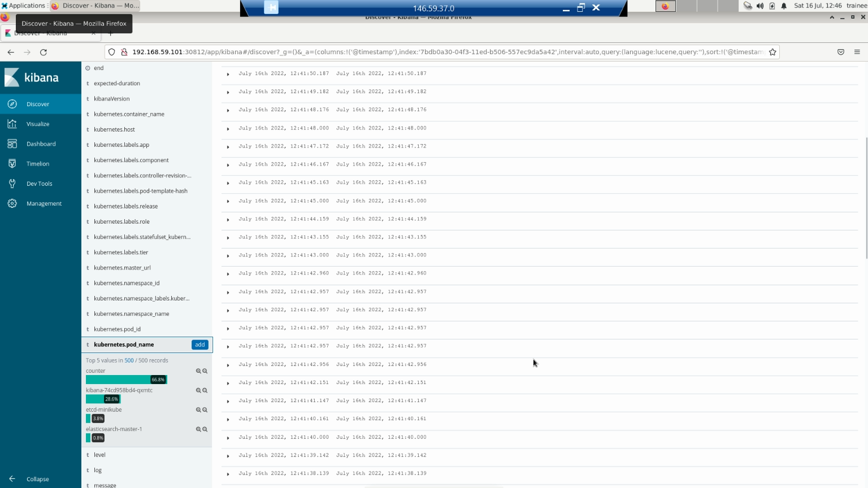Expand the 12:41:40.161 log entry

(228, 420)
